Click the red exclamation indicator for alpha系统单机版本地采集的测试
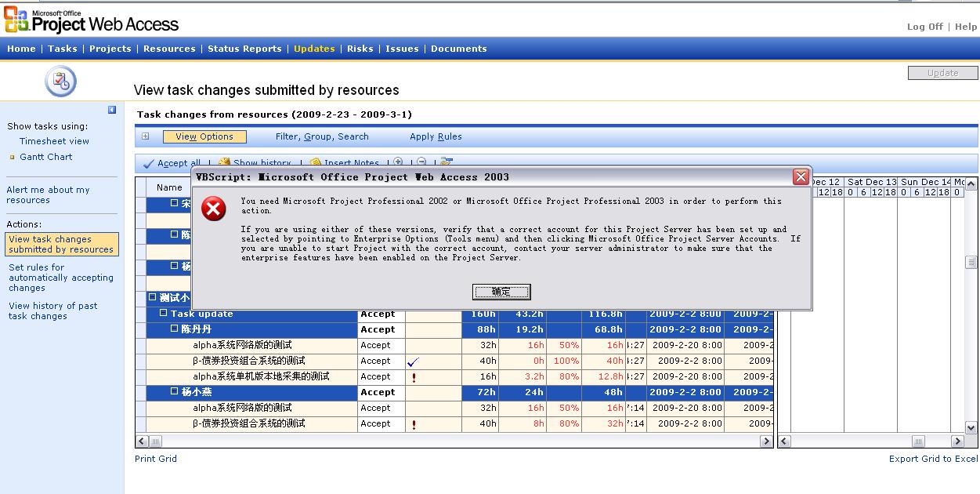Image resolution: width=980 pixels, height=494 pixels. (x=414, y=377)
